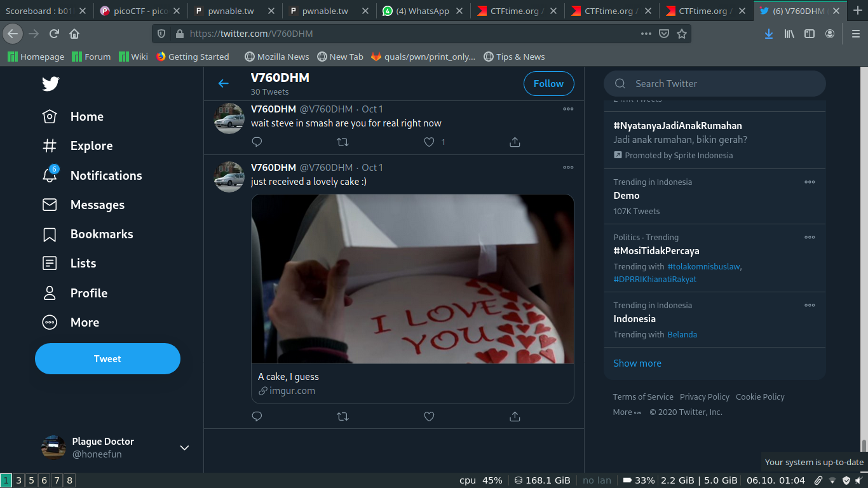This screenshot has width=868, height=488.
Task: Open Terms of Service link
Action: pos(643,396)
